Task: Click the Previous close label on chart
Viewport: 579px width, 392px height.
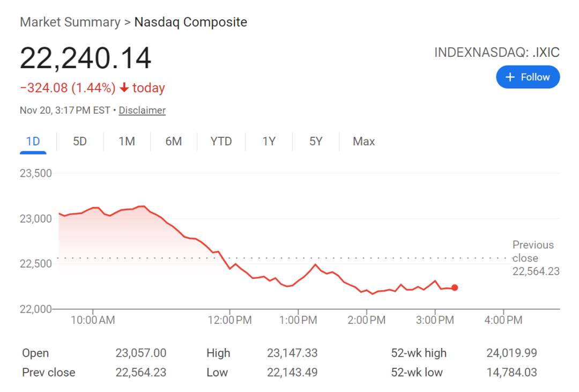Action: tap(533, 252)
